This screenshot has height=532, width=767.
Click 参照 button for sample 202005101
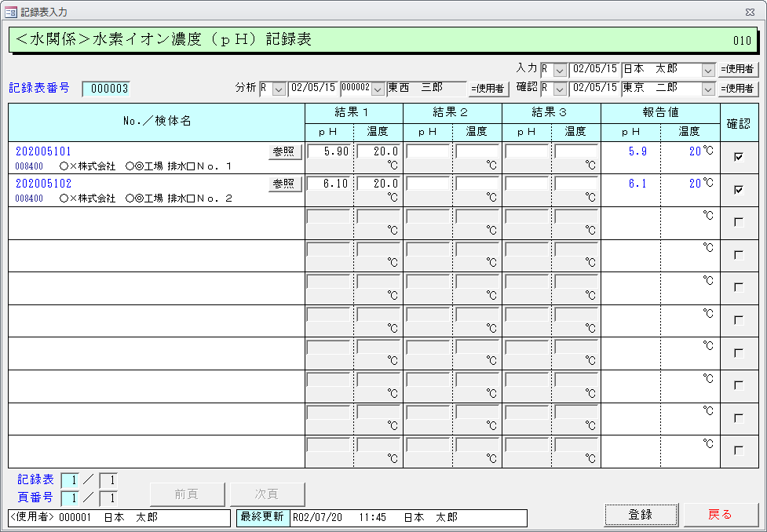pyautogui.click(x=285, y=152)
